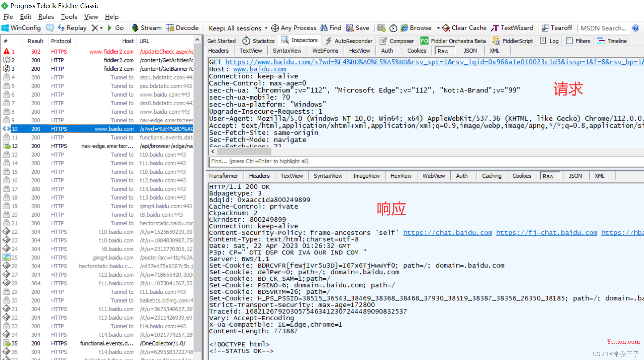Open the File menu

click(8, 16)
